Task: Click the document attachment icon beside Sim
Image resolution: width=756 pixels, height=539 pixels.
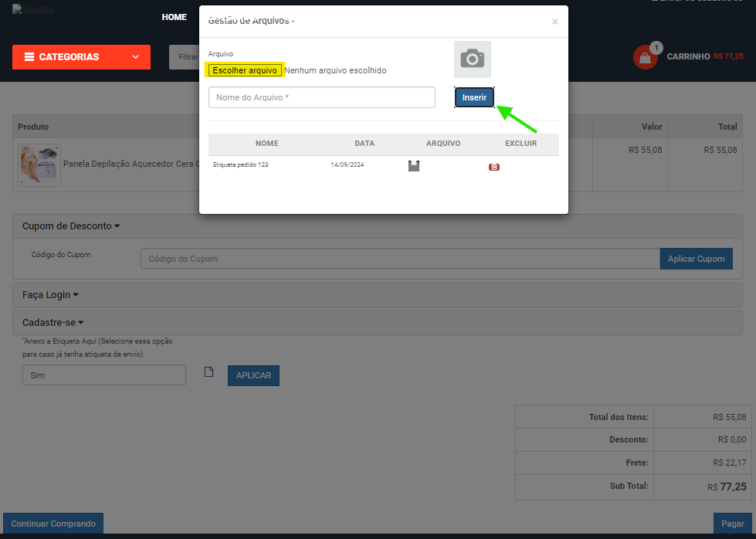Action: point(208,372)
